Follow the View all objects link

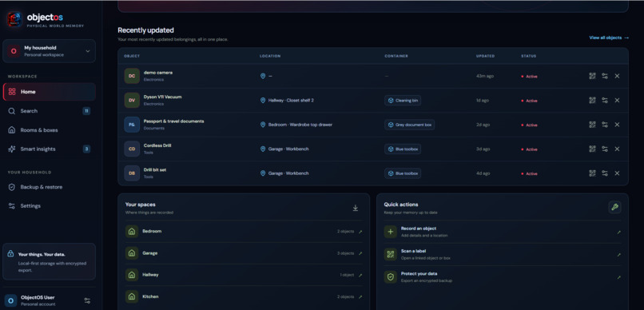[x=609, y=38]
